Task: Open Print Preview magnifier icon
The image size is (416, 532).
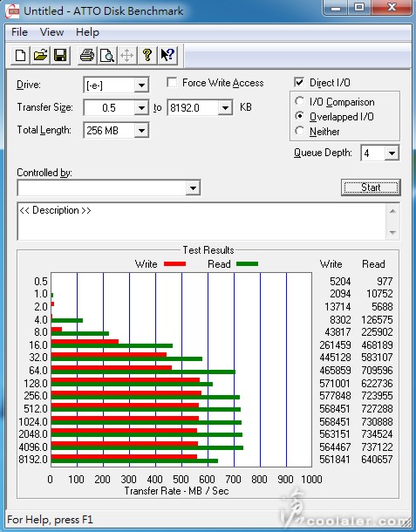Action: point(107,55)
